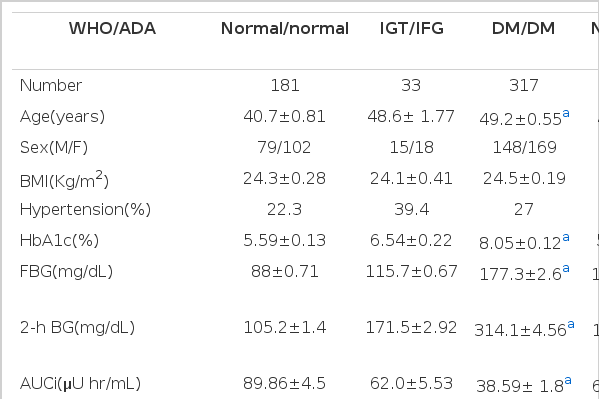Click the BMI(Kg/m2) row label
The height and width of the screenshot is (399, 599).
coord(64,179)
